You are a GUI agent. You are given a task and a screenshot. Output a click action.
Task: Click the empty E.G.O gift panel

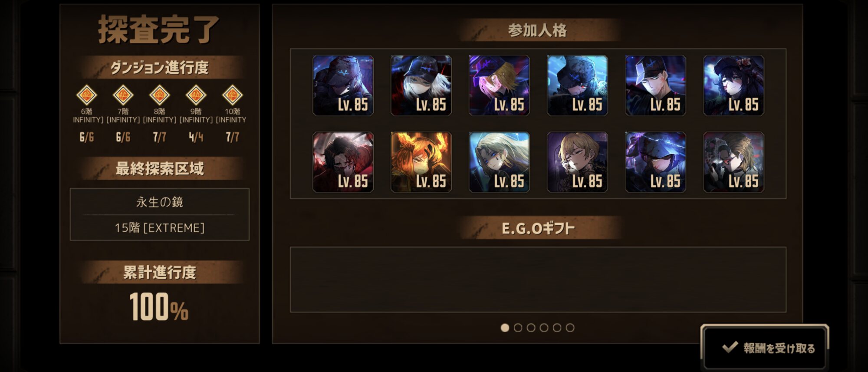tap(538, 280)
